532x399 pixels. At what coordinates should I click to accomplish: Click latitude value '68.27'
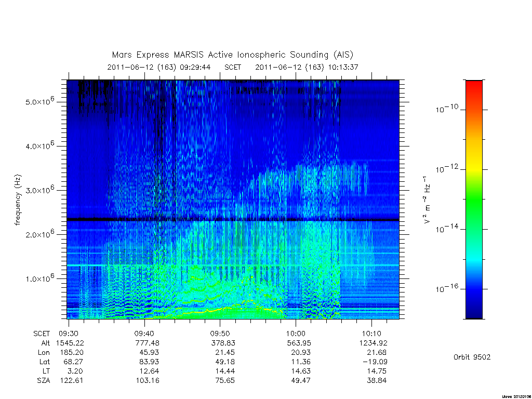point(73,362)
